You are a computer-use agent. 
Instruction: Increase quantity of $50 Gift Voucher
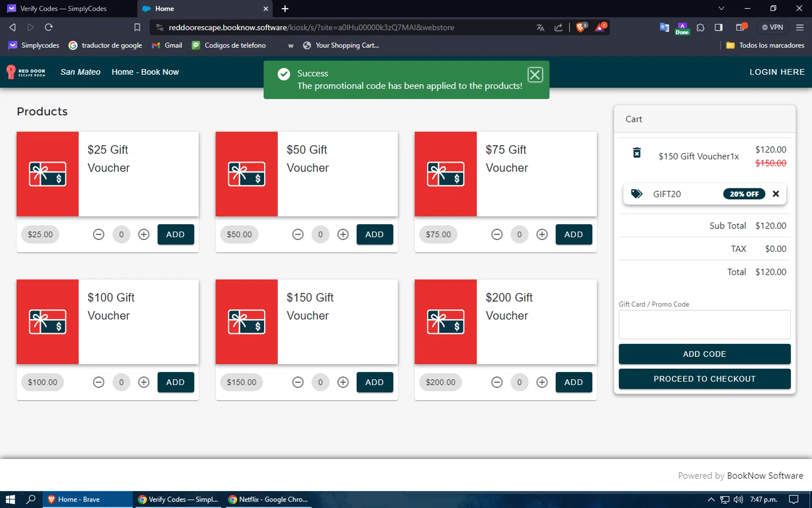343,235
